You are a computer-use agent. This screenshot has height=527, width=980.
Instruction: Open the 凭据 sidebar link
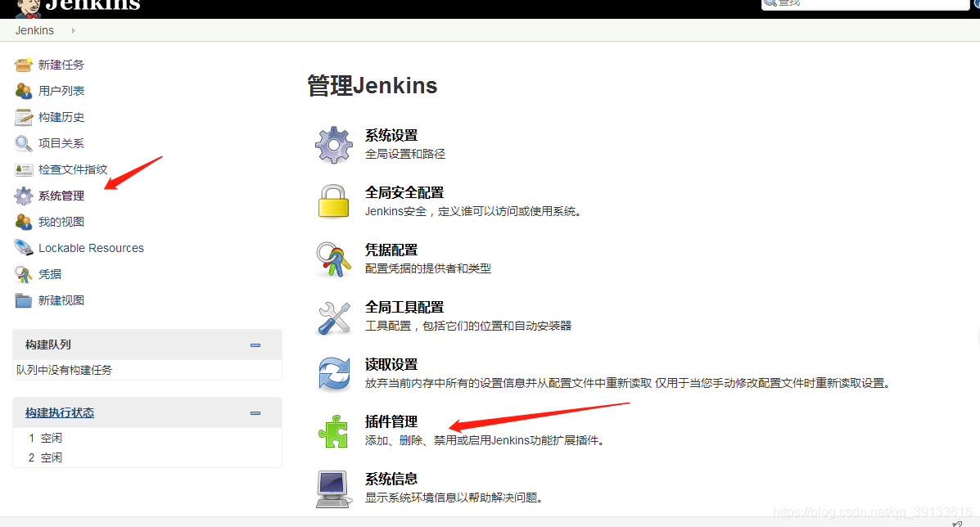[x=50, y=274]
